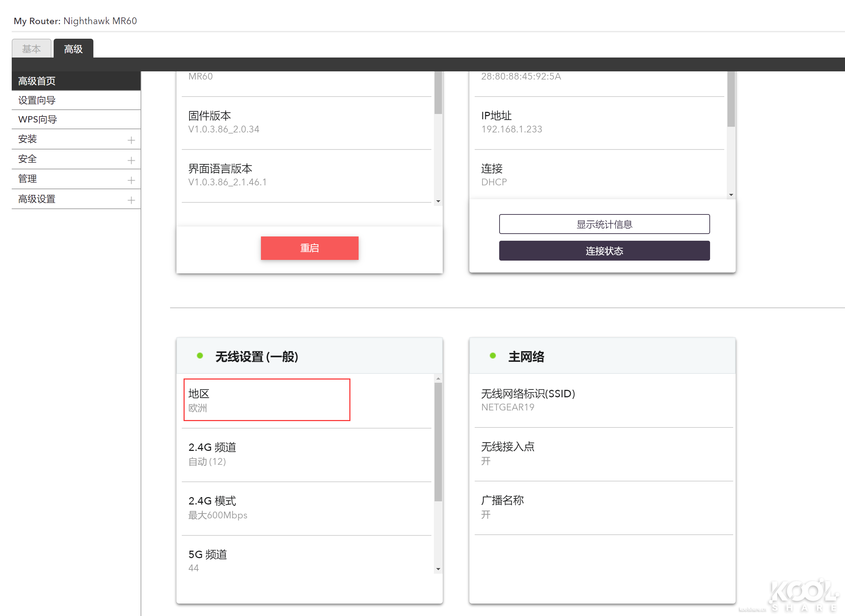Screen dimensions: 845x616
Task: Open WPS向导 from the sidebar
Action: point(76,120)
